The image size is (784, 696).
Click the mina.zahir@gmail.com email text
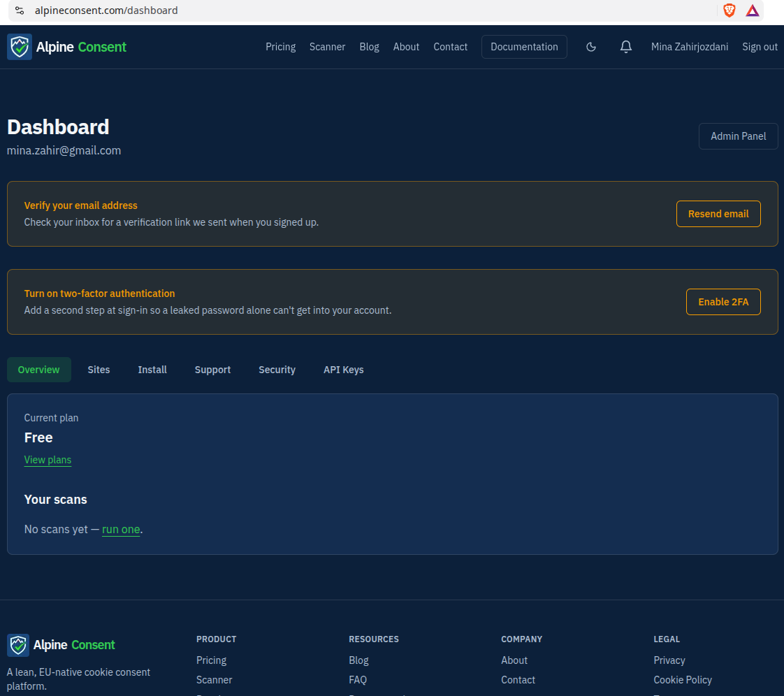point(64,150)
